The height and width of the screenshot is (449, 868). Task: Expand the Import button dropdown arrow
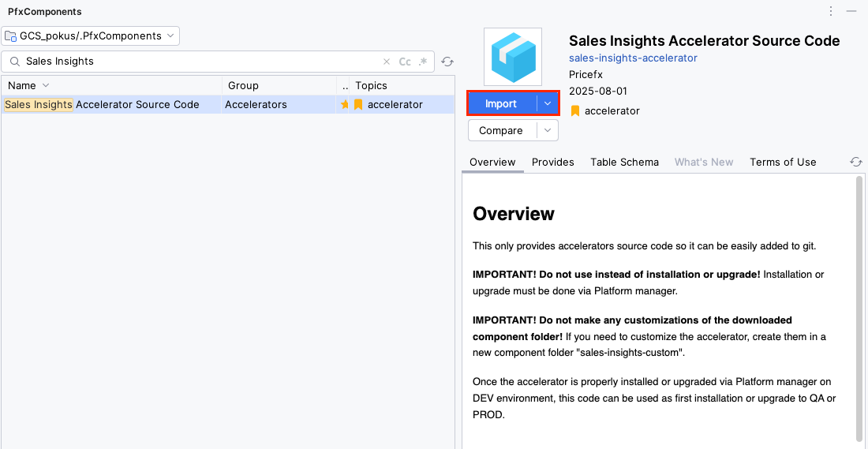coord(548,104)
